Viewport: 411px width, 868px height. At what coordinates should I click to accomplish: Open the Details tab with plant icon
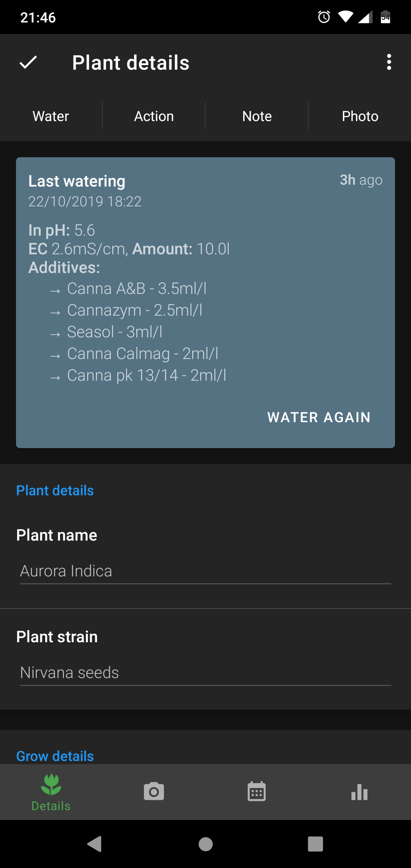point(51,792)
